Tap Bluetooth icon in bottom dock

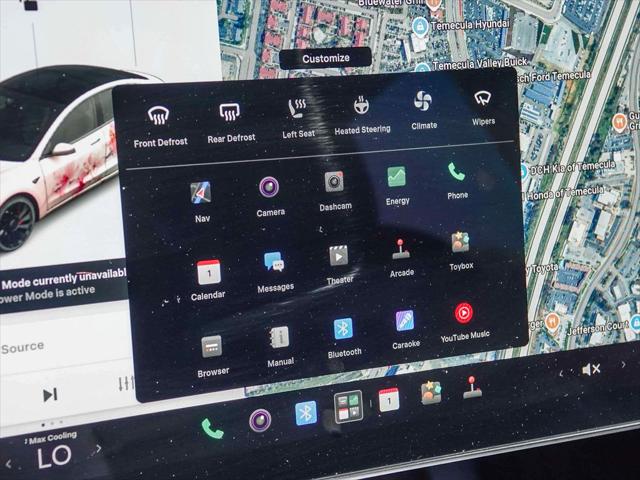click(306, 413)
